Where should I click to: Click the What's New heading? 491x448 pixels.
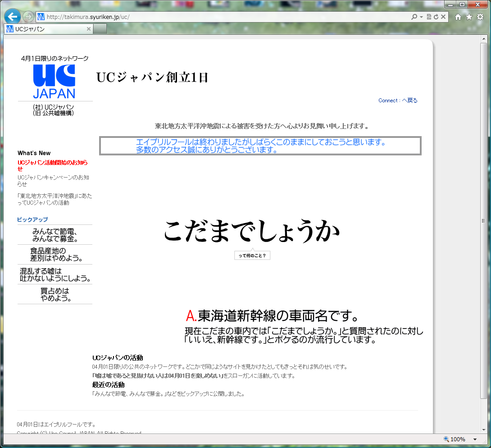34,153
